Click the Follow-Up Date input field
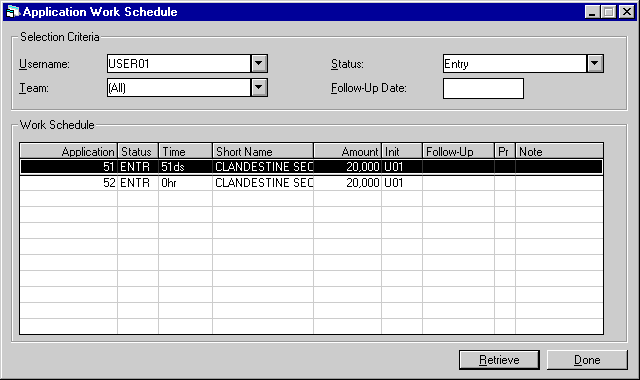The image size is (640, 380). 483,89
